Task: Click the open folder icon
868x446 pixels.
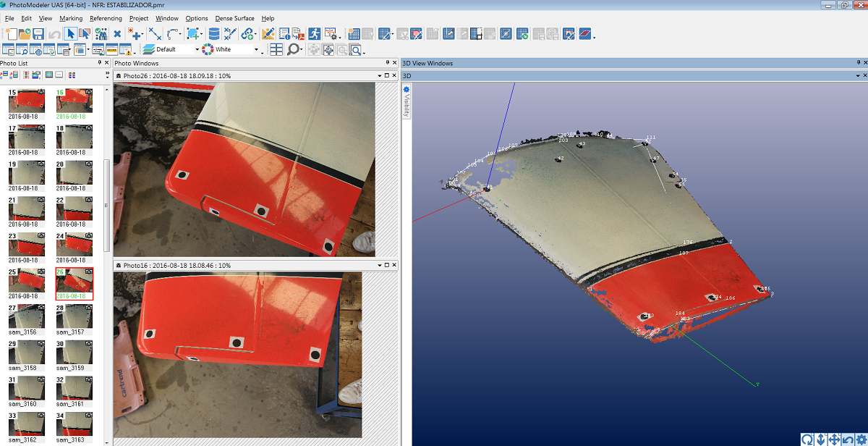Action: click(x=24, y=34)
